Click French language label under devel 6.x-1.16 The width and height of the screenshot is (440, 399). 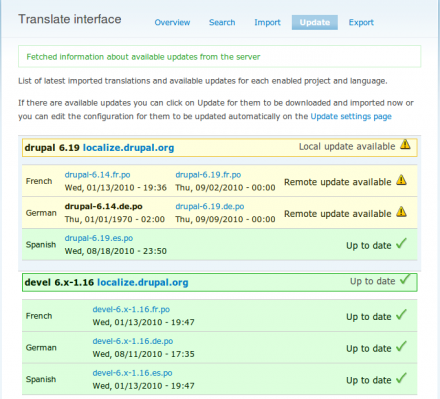[39, 316]
